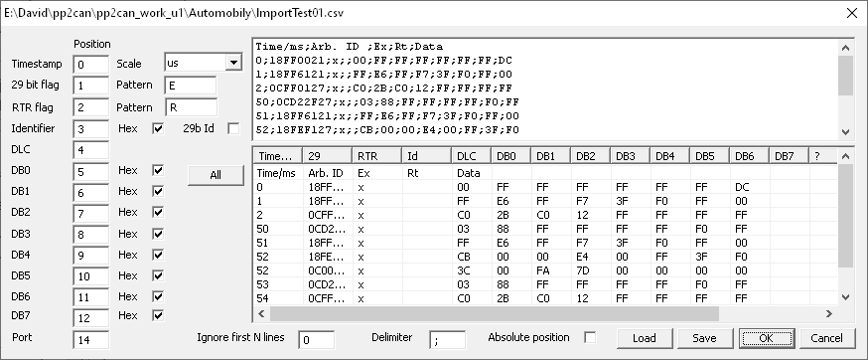
Task: Click the 29 bit flag Pattern field
Action: pos(191,86)
